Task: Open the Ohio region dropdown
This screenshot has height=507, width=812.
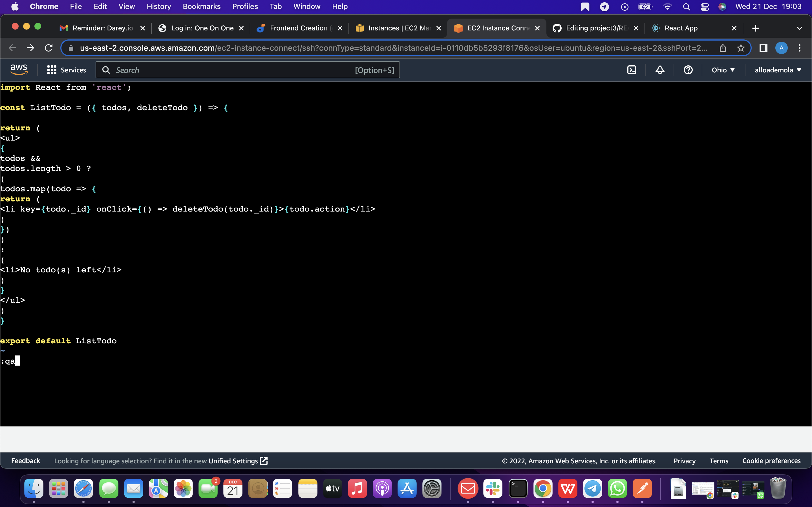Action: click(x=723, y=70)
